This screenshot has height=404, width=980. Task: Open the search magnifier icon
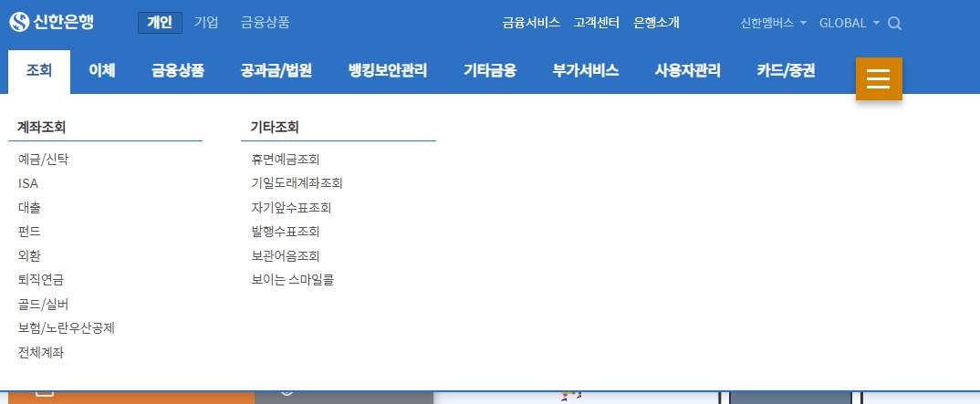click(x=894, y=23)
